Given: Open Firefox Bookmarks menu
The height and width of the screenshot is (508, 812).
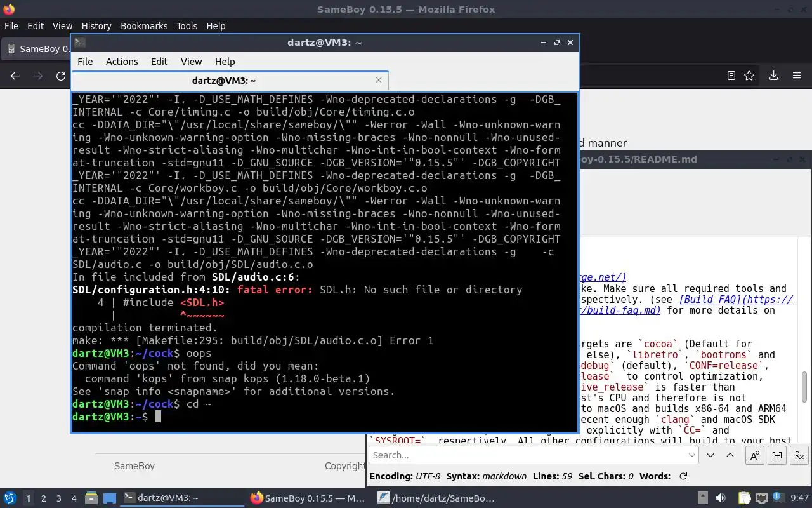Looking at the screenshot, I should tap(144, 26).
